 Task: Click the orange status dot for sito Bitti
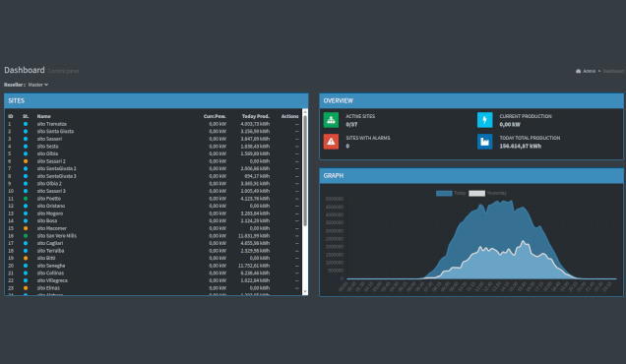(x=26, y=258)
